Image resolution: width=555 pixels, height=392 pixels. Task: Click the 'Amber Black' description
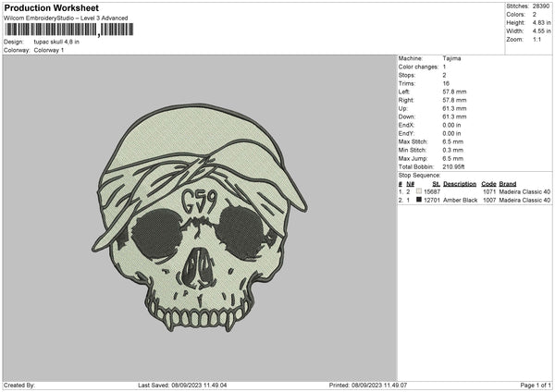[x=460, y=201]
